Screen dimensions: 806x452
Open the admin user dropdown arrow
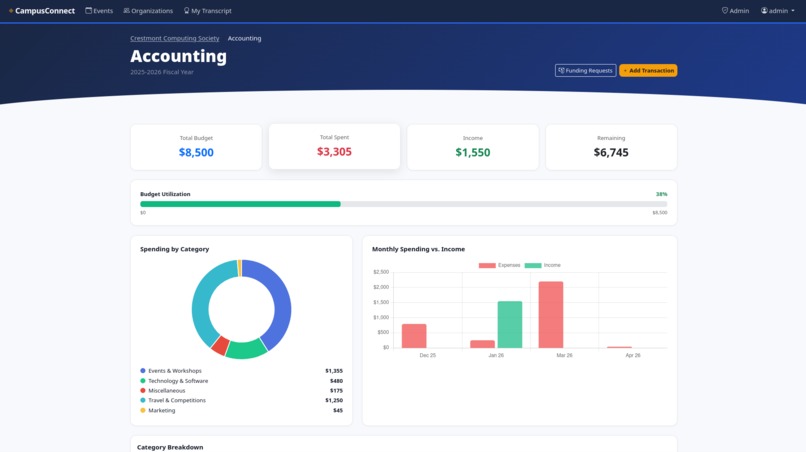793,11
